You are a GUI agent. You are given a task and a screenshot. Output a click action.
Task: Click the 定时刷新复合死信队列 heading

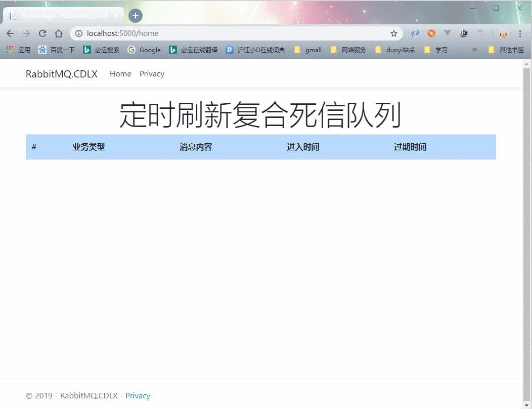point(260,114)
